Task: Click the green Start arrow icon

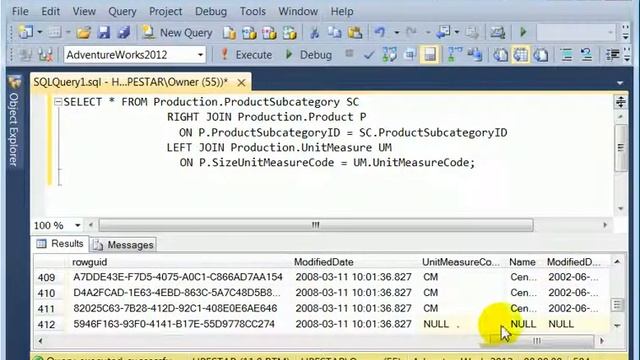Action: pos(523,32)
